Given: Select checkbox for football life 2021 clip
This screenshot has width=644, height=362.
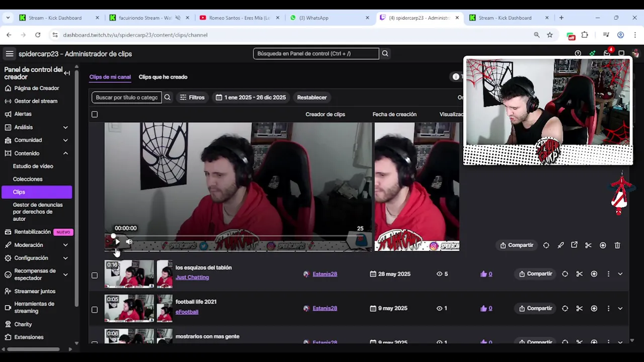Looking at the screenshot, I should pyautogui.click(x=95, y=310).
